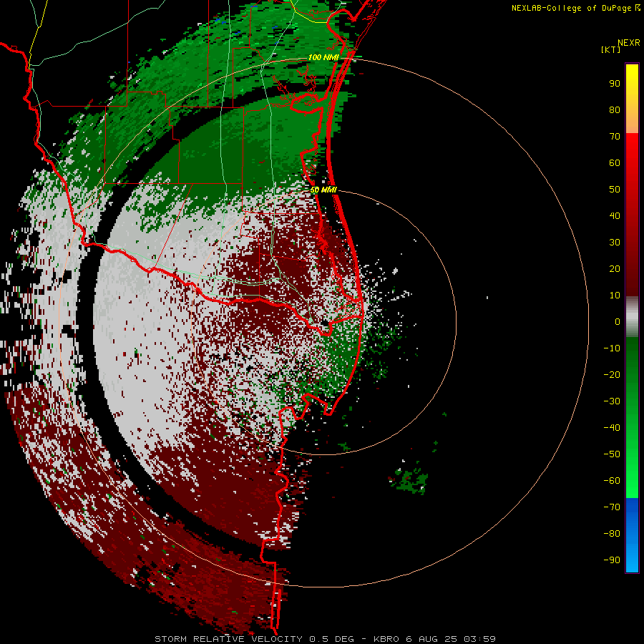Screen dimensions: 644x644
Task: Click the KT units label above the color scale
Action: (x=611, y=49)
